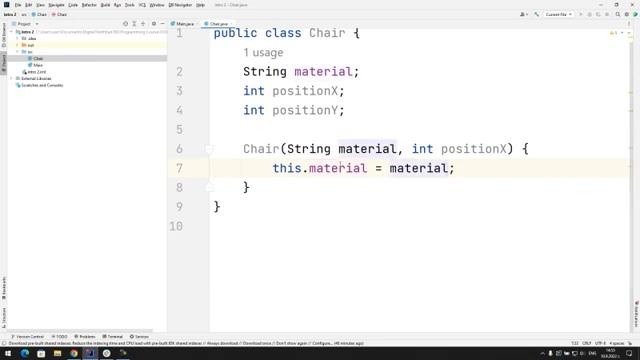Image resolution: width=640 pixels, height=360 pixels.
Task: Click the warnings indicator in editor
Action: point(613,33)
